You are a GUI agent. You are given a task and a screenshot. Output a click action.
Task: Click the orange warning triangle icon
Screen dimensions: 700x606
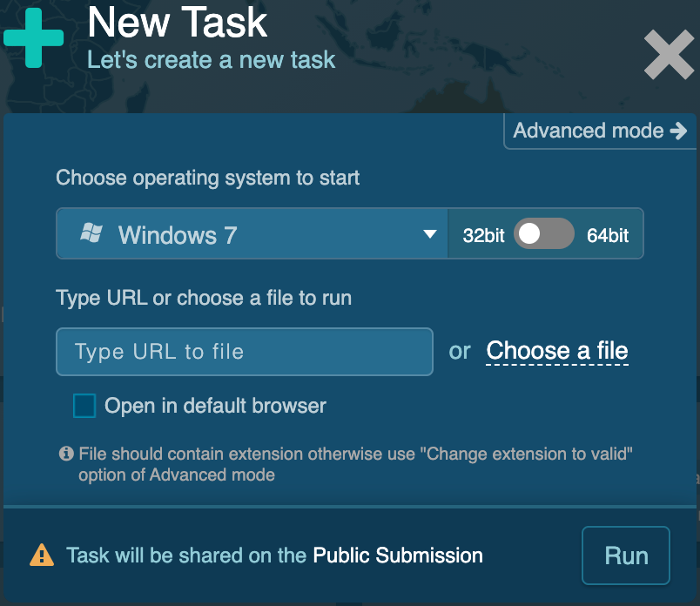[42, 555]
